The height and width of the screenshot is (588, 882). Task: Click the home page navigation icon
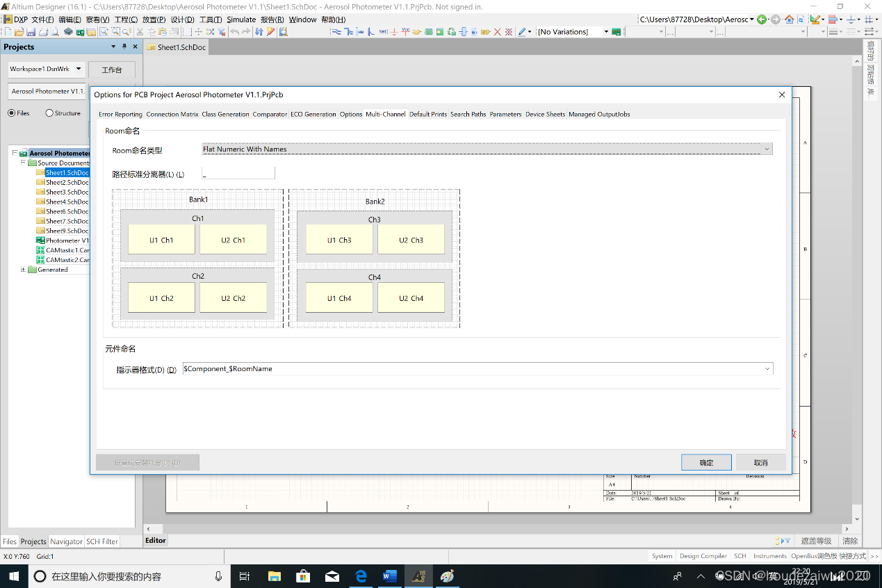click(790, 19)
